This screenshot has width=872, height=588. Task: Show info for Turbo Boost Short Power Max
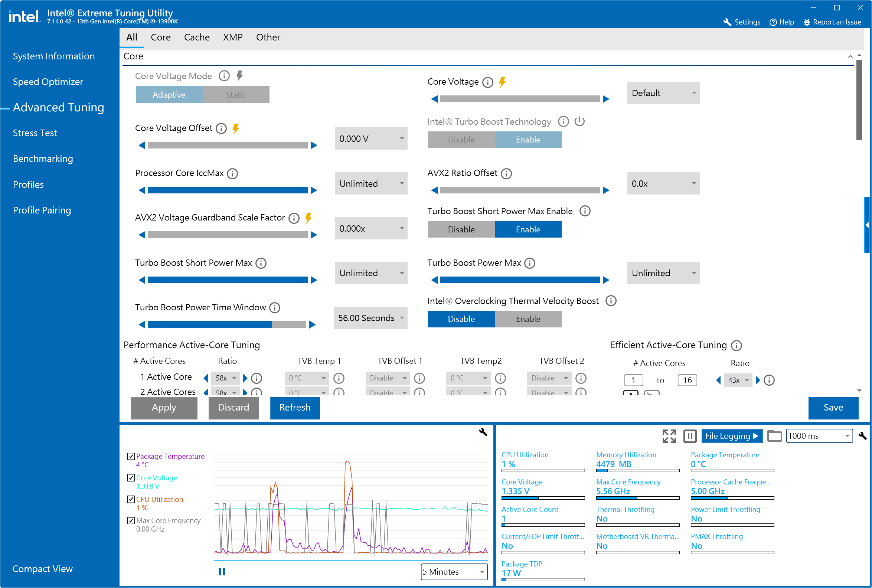click(x=261, y=263)
